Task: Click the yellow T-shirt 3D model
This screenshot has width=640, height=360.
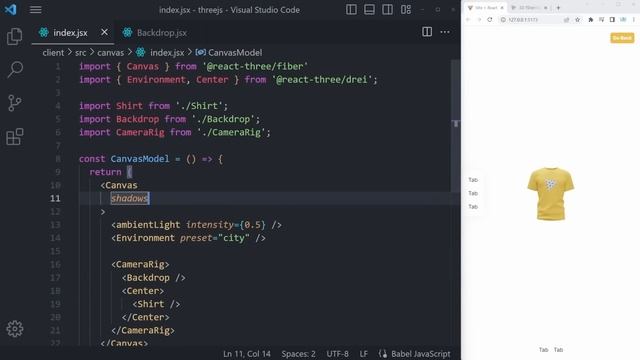Action: [x=550, y=194]
